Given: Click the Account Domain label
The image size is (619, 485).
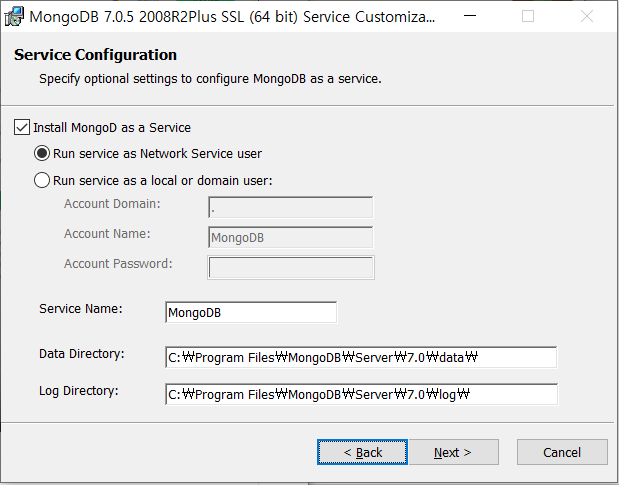Looking at the screenshot, I should [112, 204].
